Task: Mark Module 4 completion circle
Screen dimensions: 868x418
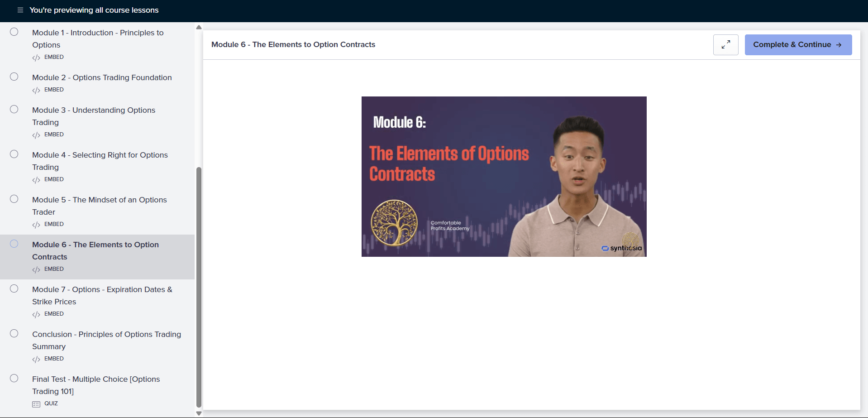Action: coord(14,154)
